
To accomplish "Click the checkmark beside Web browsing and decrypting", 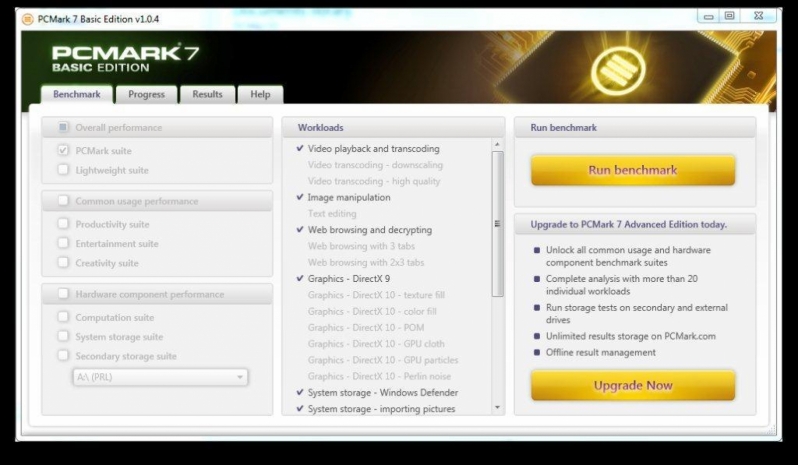I will [x=300, y=230].
